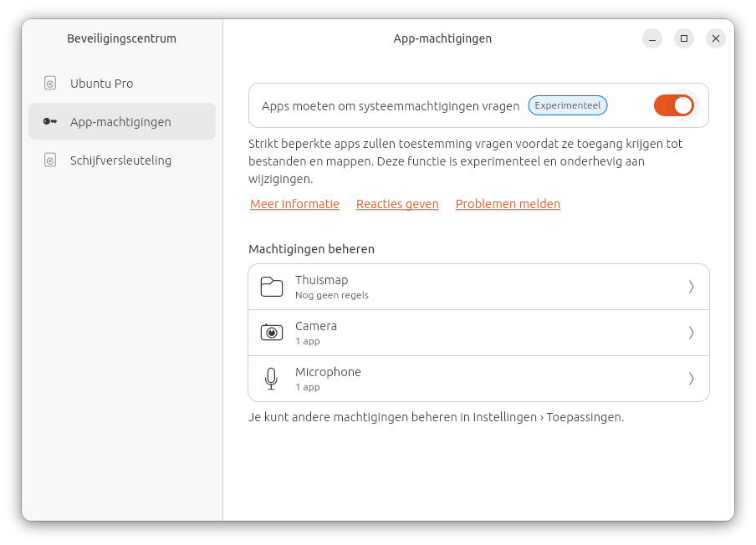
Task: Open the Meer informatie link
Action: [294, 204]
